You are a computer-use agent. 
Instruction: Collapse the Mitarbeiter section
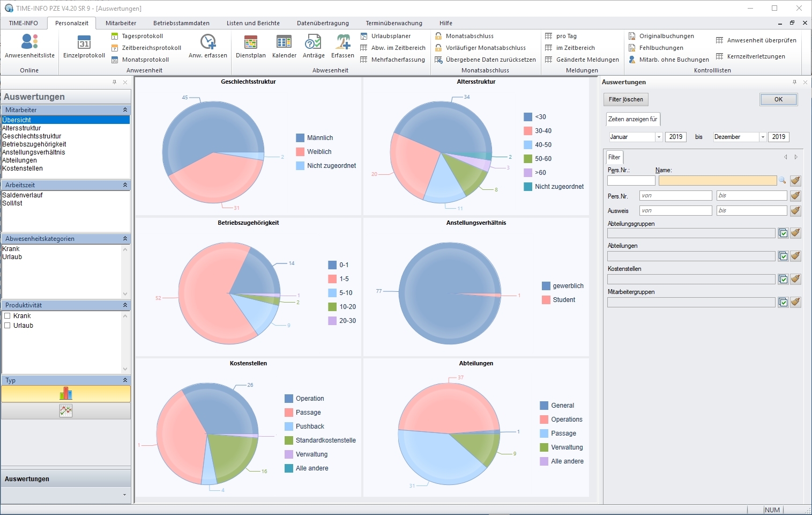click(x=125, y=110)
